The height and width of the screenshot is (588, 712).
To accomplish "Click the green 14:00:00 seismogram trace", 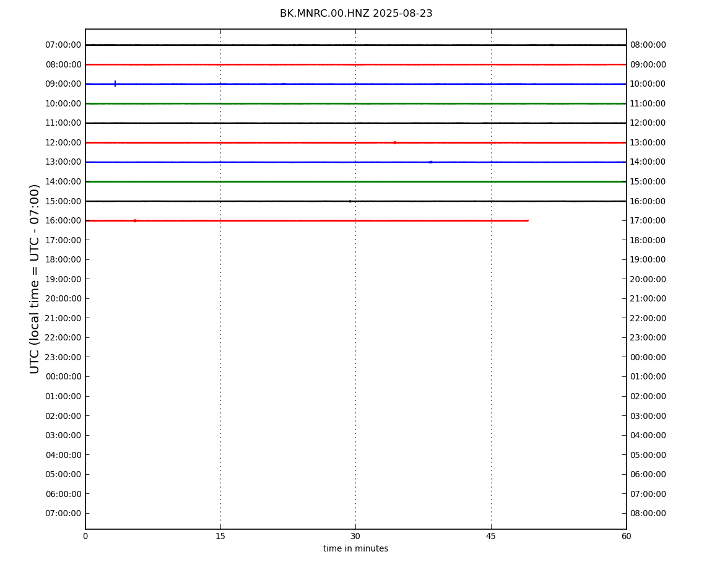I will 355,181.
